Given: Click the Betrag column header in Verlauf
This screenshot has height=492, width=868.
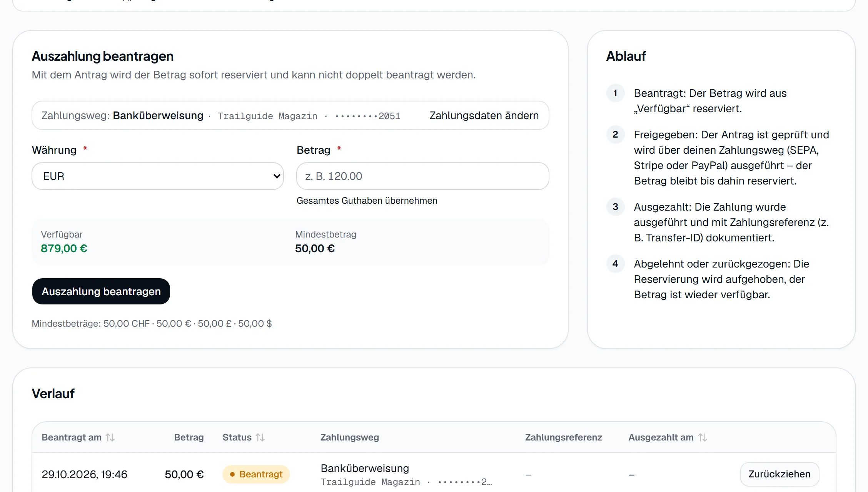Looking at the screenshot, I should tap(189, 437).
